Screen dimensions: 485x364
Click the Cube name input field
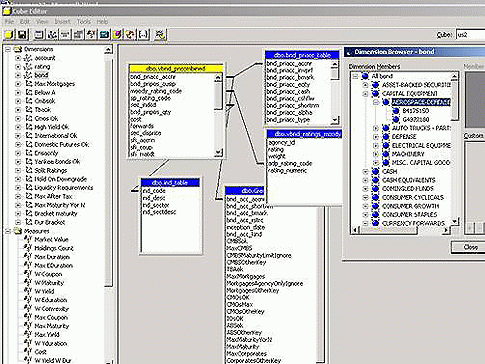471,34
